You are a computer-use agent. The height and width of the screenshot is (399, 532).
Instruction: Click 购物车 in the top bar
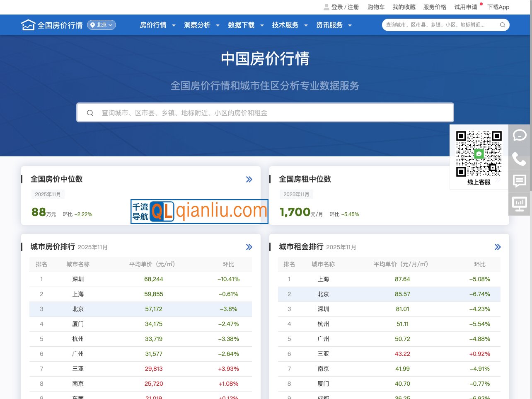coord(376,7)
